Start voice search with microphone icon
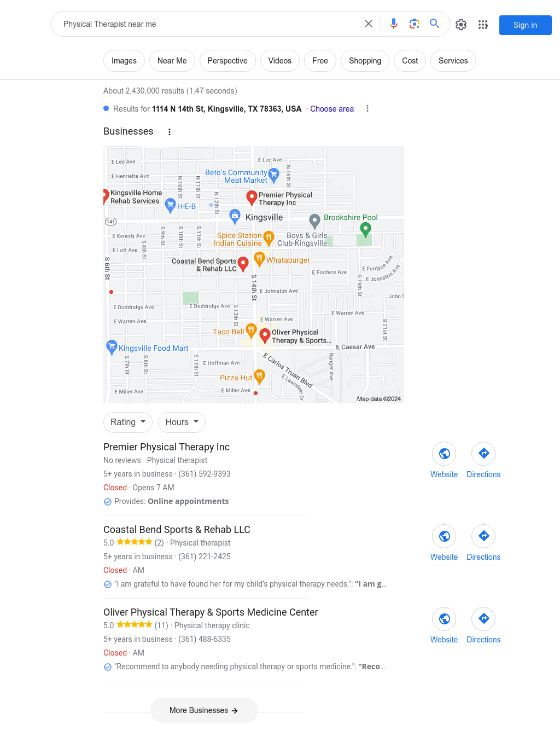The image size is (560, 736). click(394, 24)
